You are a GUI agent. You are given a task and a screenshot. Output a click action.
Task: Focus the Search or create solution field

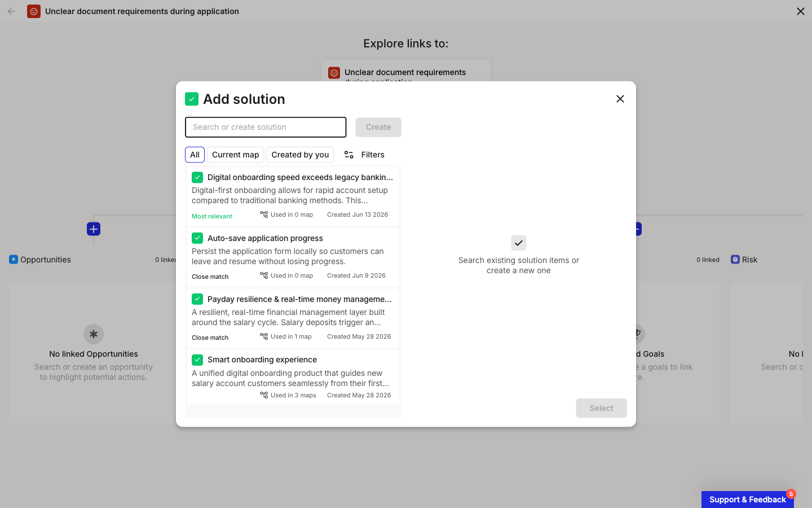(x=266, y=127)
